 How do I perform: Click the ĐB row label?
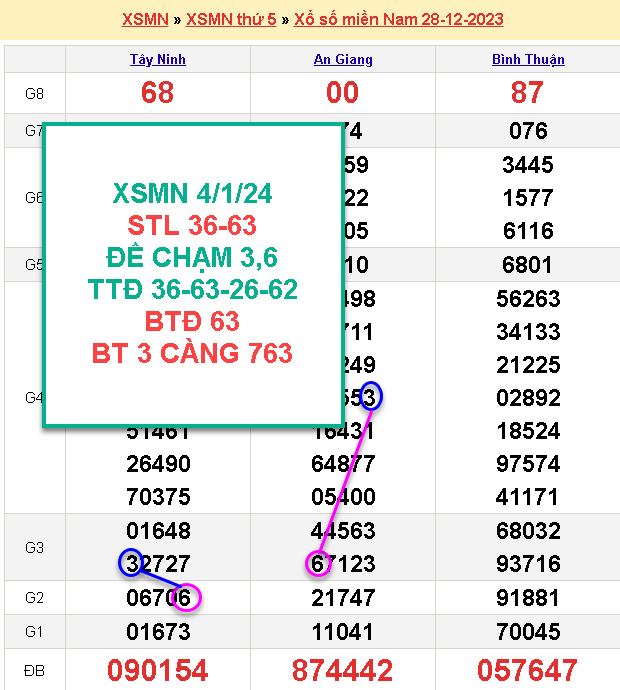pyautogui.click(x=34, y=670)
